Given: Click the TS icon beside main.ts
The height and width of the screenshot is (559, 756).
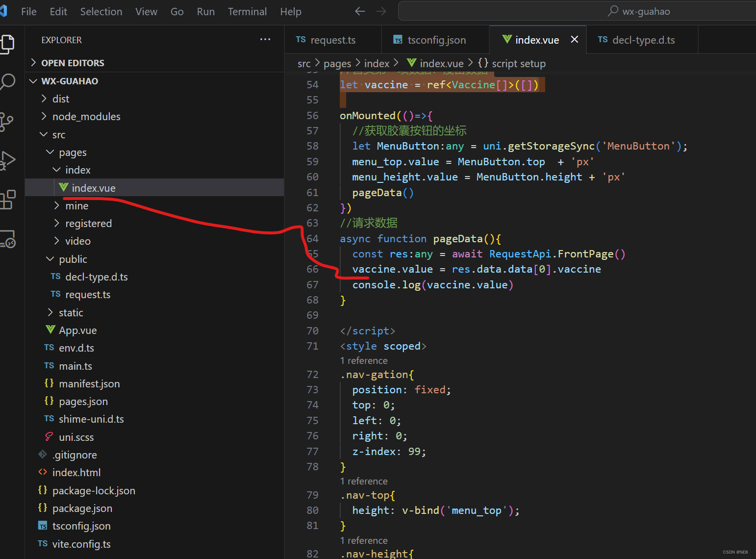Looking at the screenshot, I should (49, 366).
